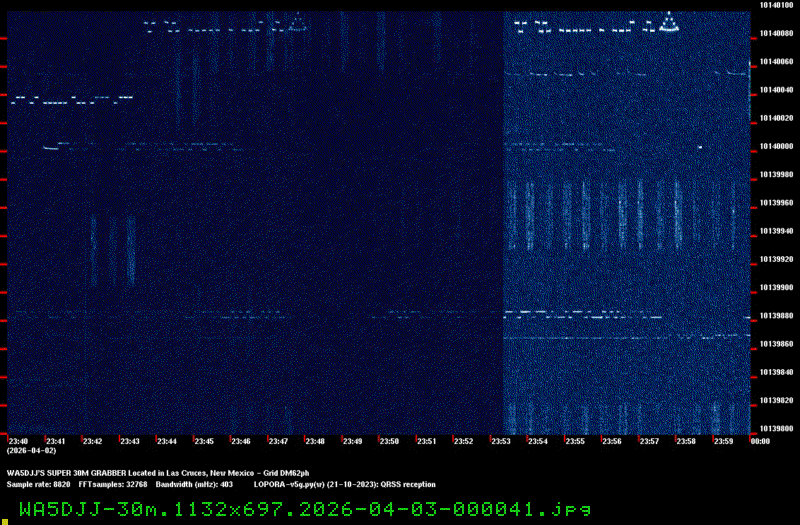Click the small yellow square marker
Screen dimensions: 800x525
5,522
